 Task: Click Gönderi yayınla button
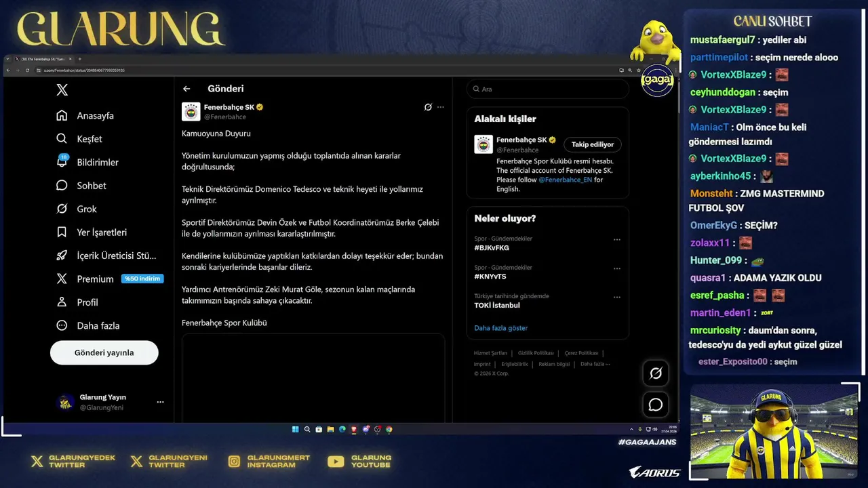(x=104, y=352)
